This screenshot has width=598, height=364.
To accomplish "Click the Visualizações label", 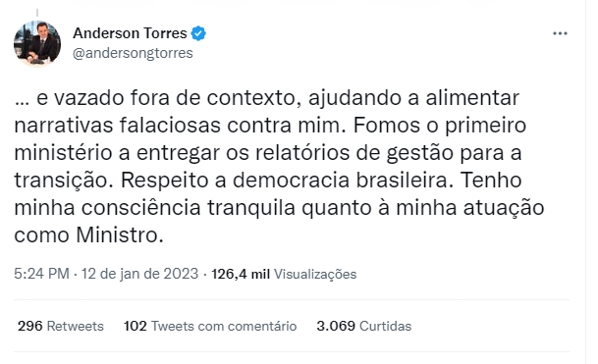I will click(x=315, y=275).
